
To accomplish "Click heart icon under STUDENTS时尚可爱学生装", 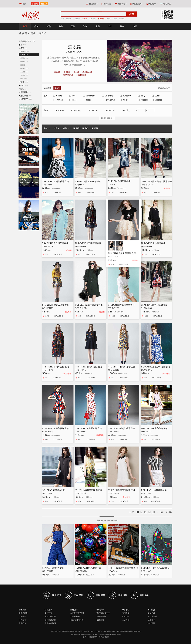I will (109, 316).
